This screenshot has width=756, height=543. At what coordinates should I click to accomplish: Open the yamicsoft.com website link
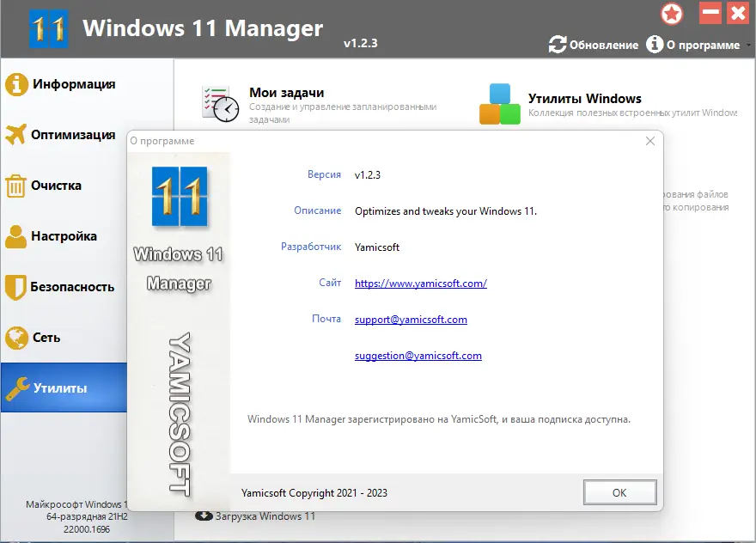point(421,283)
